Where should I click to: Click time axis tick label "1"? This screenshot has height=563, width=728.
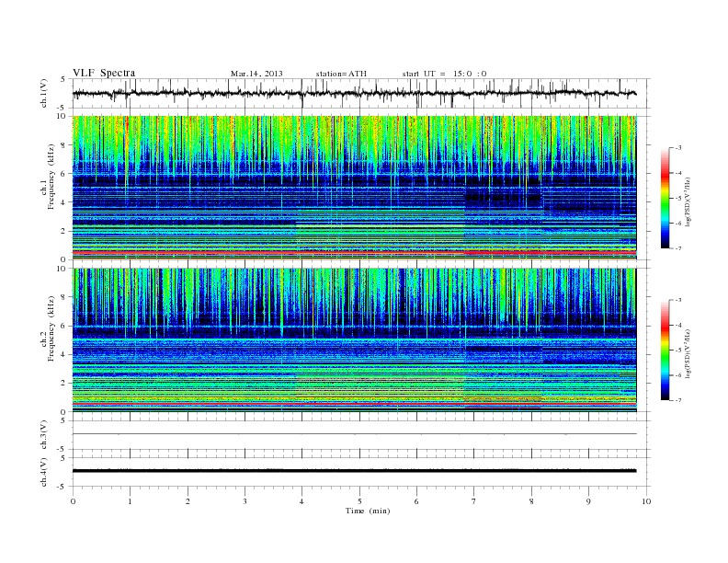pyautogui.click(x=130, y=501)
